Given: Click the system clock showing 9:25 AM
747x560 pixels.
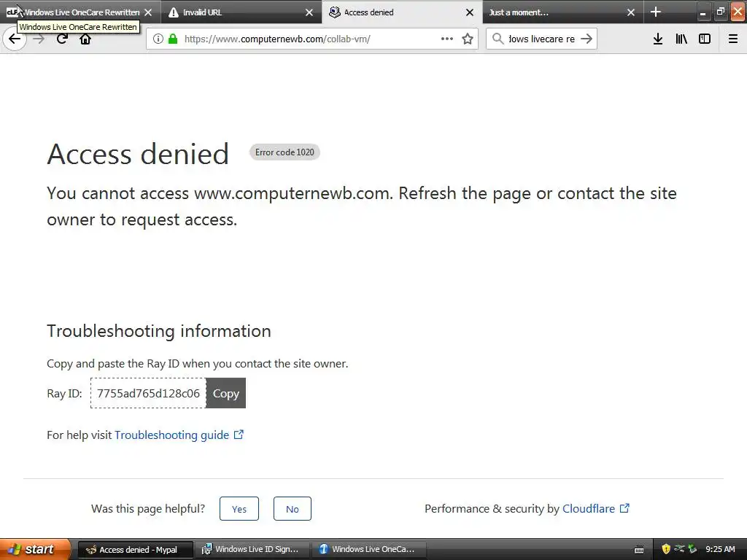Looking at the screenshot, I should pyautogui.click(x=720, y=549).
